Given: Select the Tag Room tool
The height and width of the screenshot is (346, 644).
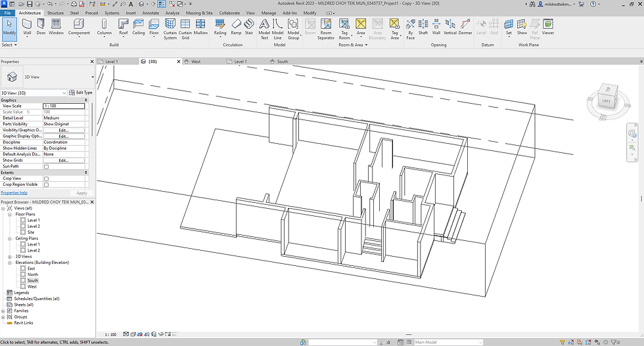Looking at the screenshot, I should pyautogui.click(x=344, y=29).
